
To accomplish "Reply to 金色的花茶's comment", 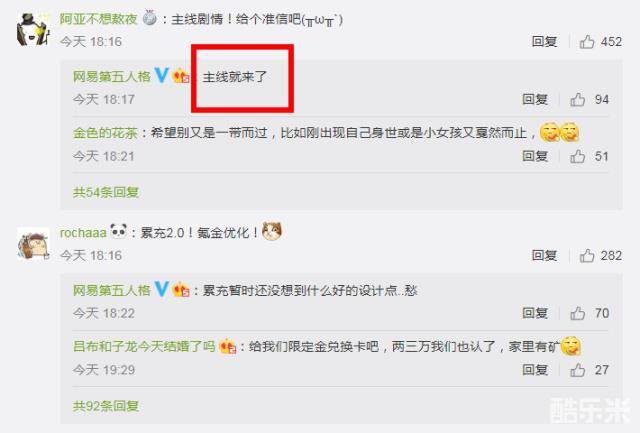I will tap(535, 156).
